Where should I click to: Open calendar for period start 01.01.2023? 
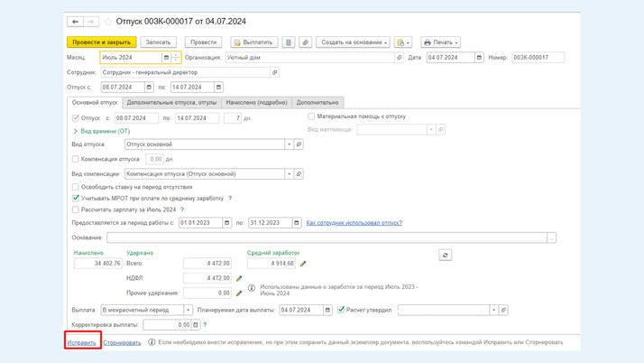[226, 223]
